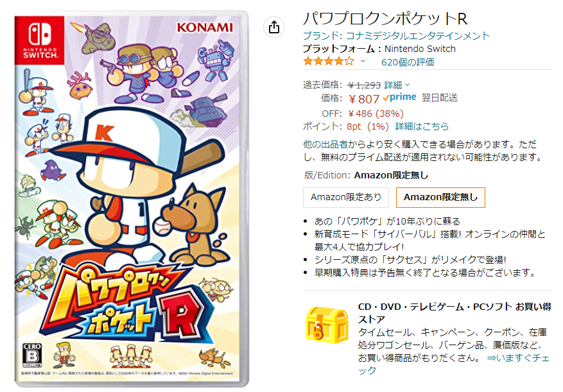Click 詳細はこちら points details link
Image resolution: width=563 pixels, height=392 pixels.
pos(422,126)
